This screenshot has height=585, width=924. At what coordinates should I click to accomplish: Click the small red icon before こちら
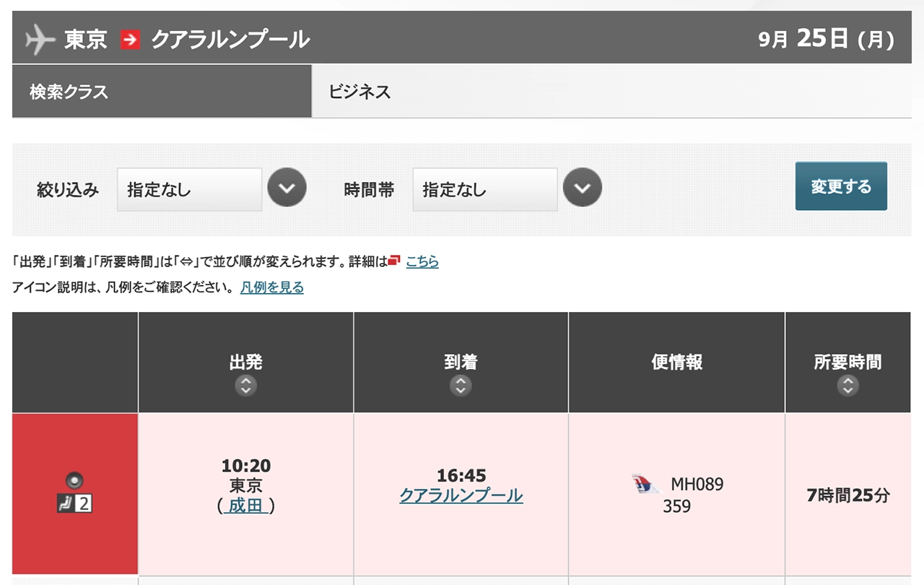[x=394, y=261]
